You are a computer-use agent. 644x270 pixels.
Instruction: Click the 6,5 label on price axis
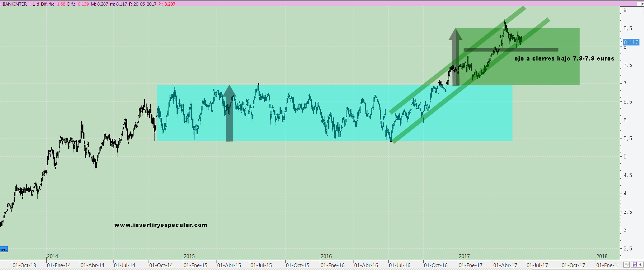tap(628, 102)
